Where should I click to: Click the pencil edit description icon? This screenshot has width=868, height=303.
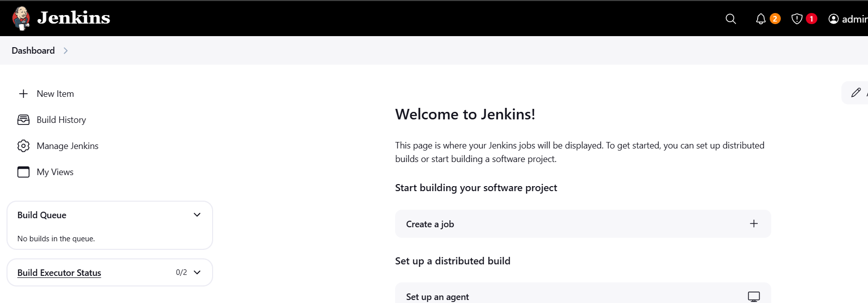856,92
